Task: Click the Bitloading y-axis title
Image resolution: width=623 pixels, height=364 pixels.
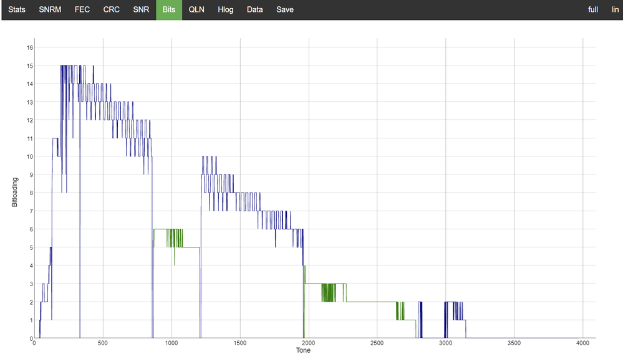Action: point(15,193)
